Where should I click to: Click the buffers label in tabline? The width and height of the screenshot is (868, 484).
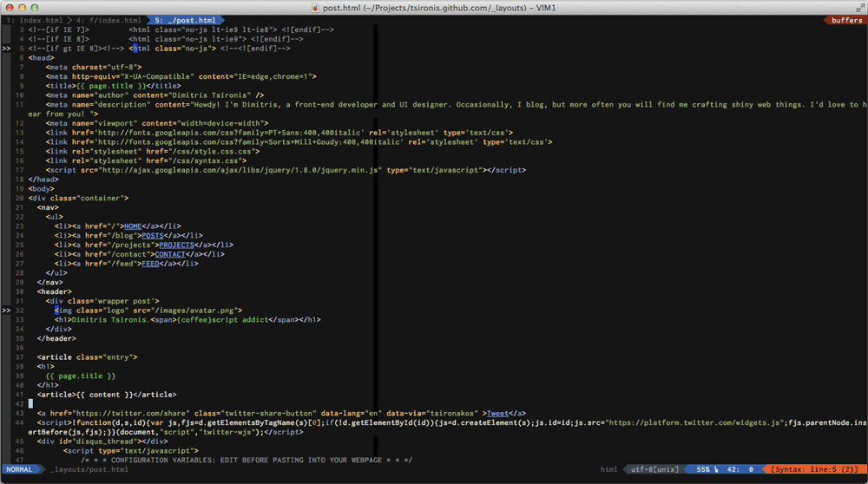pyautogui.click(x=846, y=20)
